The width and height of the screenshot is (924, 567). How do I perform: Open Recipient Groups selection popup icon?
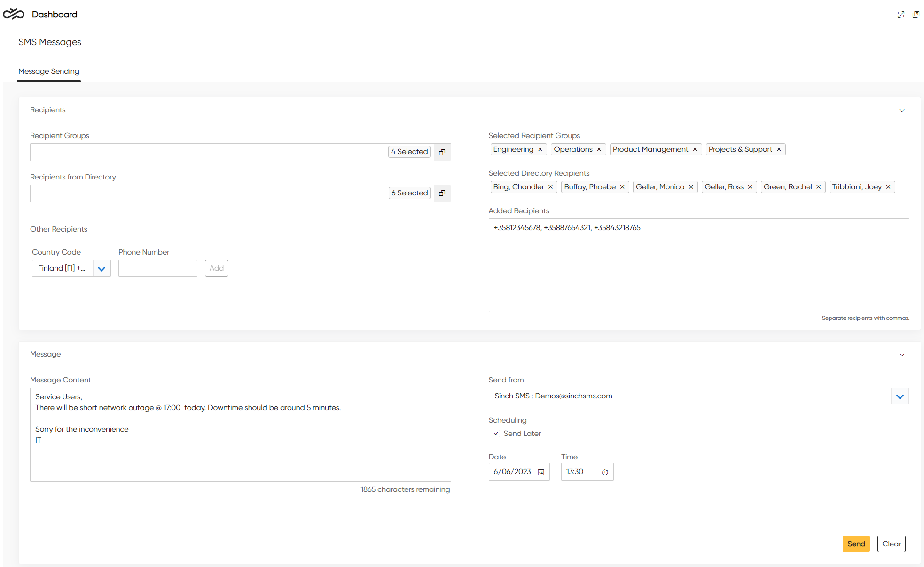[x=442, y=152]
